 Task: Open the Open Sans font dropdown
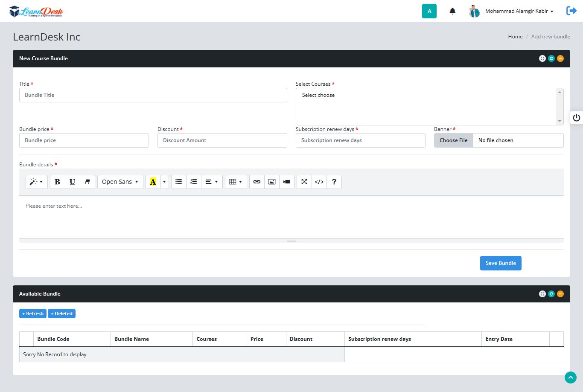tap(120, 182)
